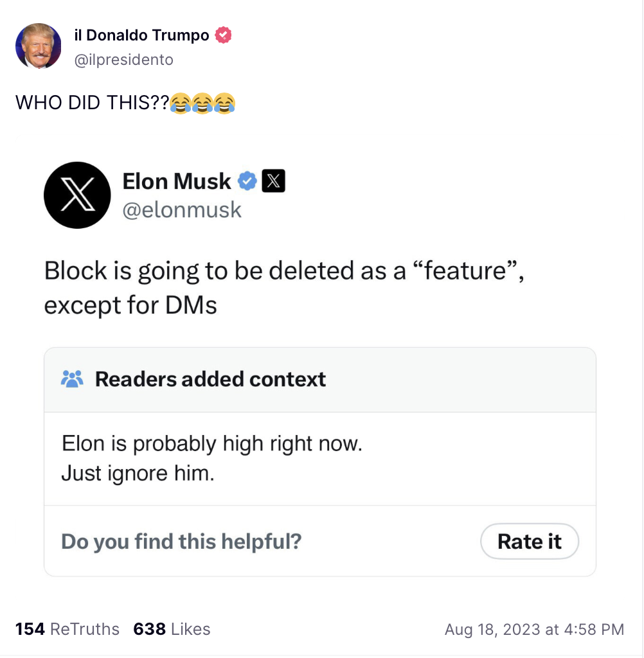The image size is (644, 658).
Task: Click the WHO DID THIS?? post text
Action: coord(92,103)
